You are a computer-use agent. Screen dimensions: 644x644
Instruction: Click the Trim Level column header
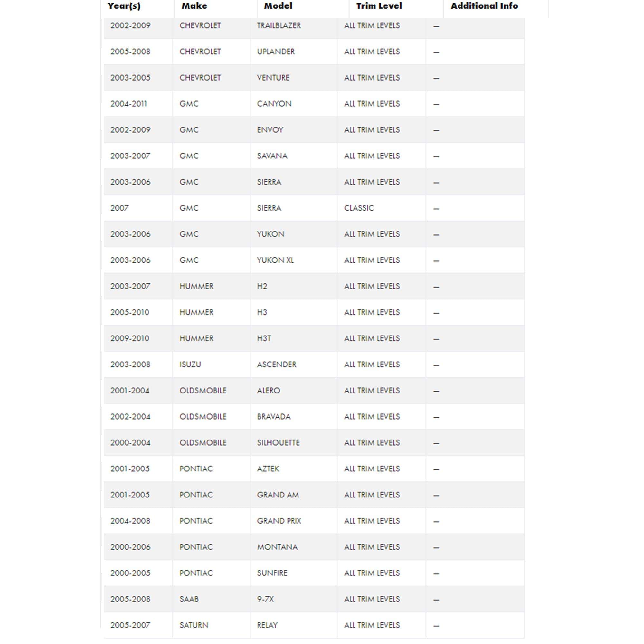[x=379, y=6]
